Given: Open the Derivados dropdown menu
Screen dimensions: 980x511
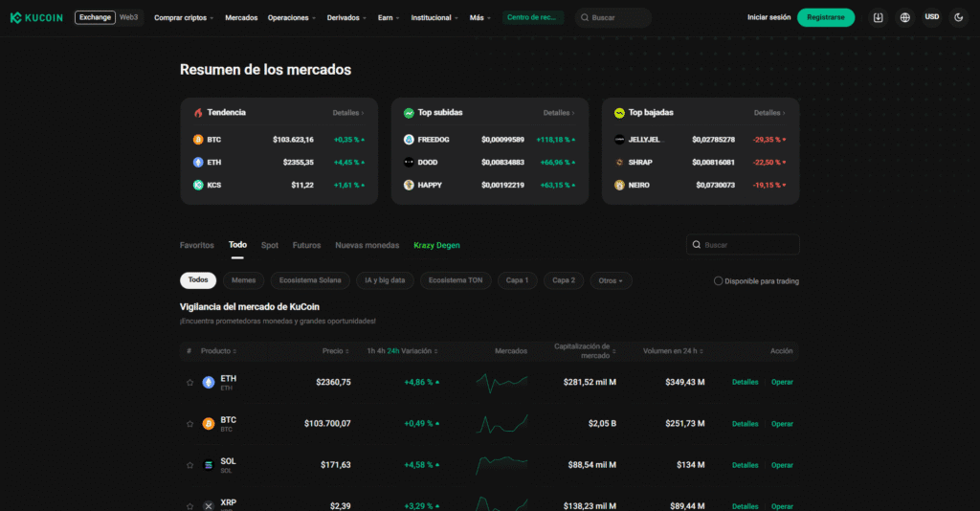Looking at the screenshot, I should [347, 18].
